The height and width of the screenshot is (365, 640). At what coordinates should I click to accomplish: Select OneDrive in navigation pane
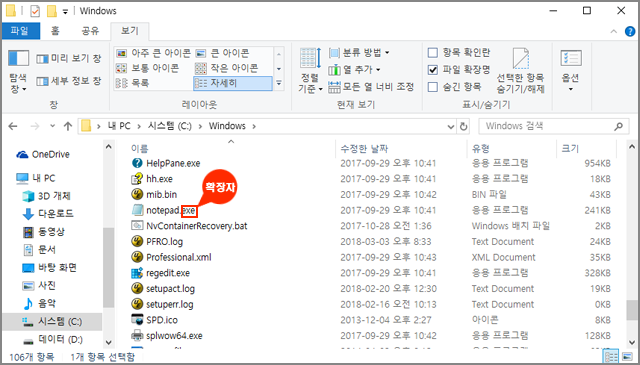(x=43, y=154)
